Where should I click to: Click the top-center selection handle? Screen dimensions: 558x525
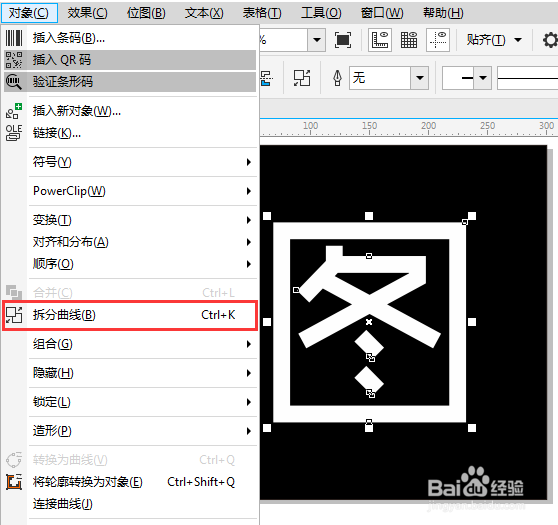369,216
